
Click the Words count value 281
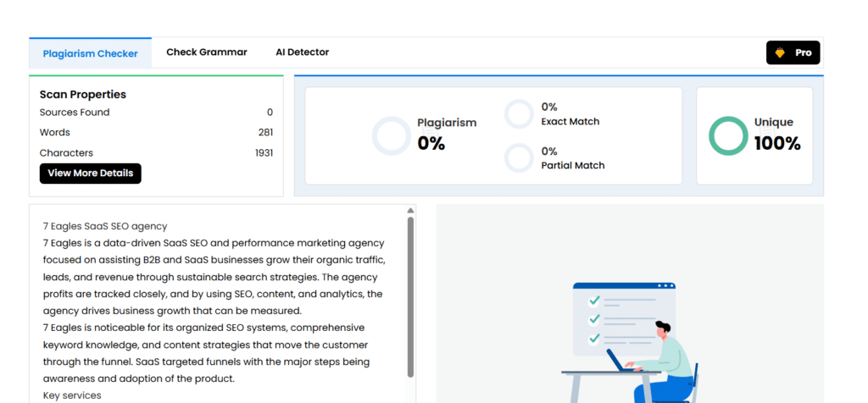[265, 133]
